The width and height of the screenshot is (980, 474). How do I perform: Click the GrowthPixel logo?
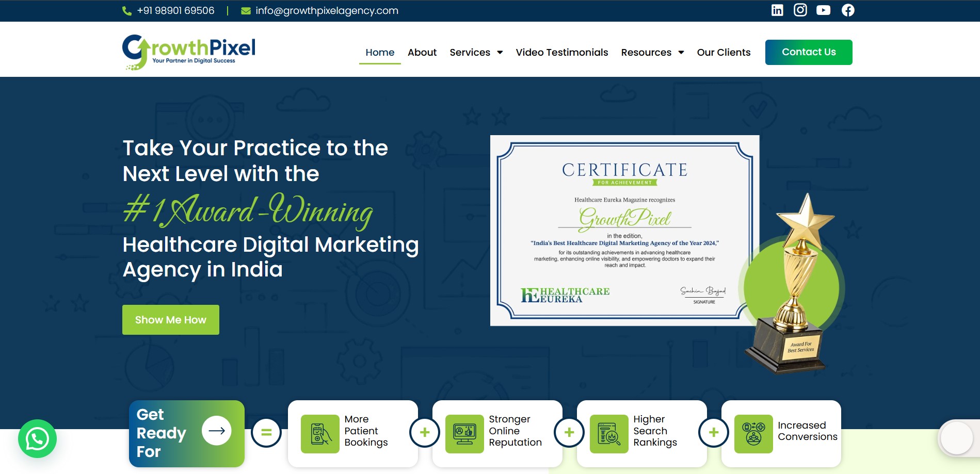click(189, 52)
